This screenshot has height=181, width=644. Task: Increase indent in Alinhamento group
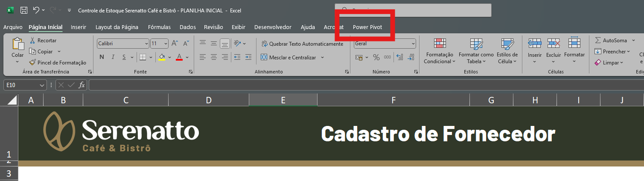[x=248, y=57]
